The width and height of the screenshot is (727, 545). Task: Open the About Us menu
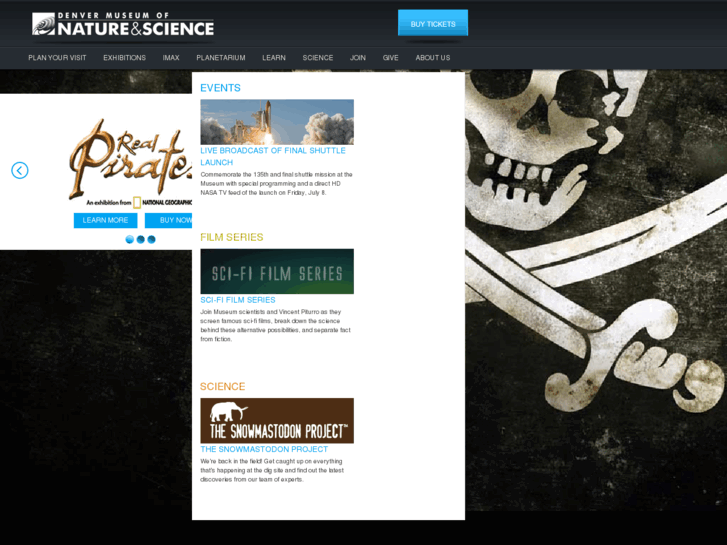pyautogui.click(x=433, y=58)
